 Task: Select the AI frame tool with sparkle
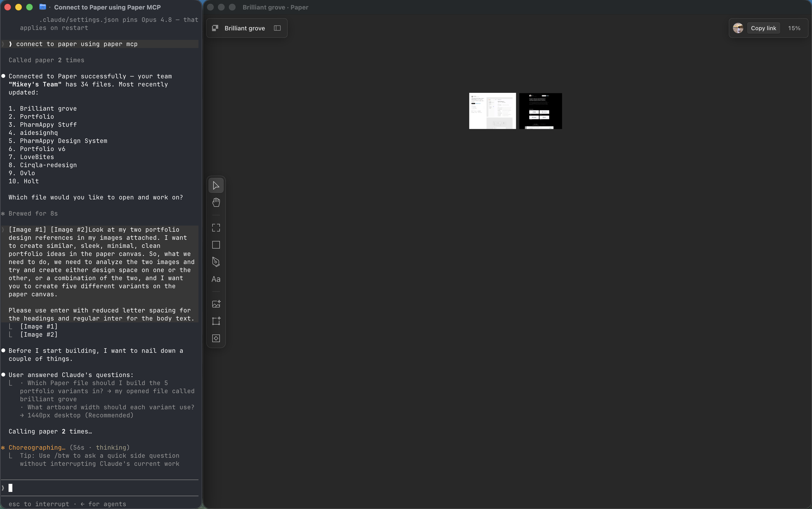point(216,321)
